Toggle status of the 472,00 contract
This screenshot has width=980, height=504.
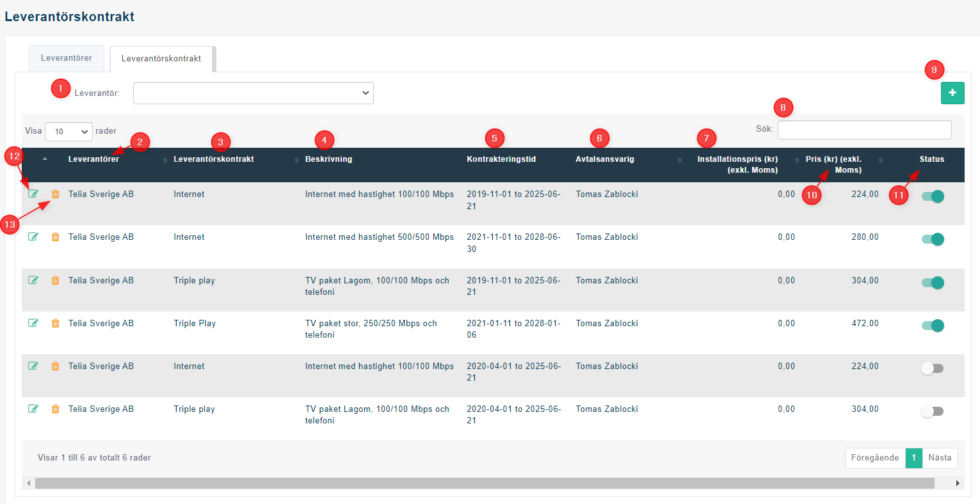click(x=933, y=326)
